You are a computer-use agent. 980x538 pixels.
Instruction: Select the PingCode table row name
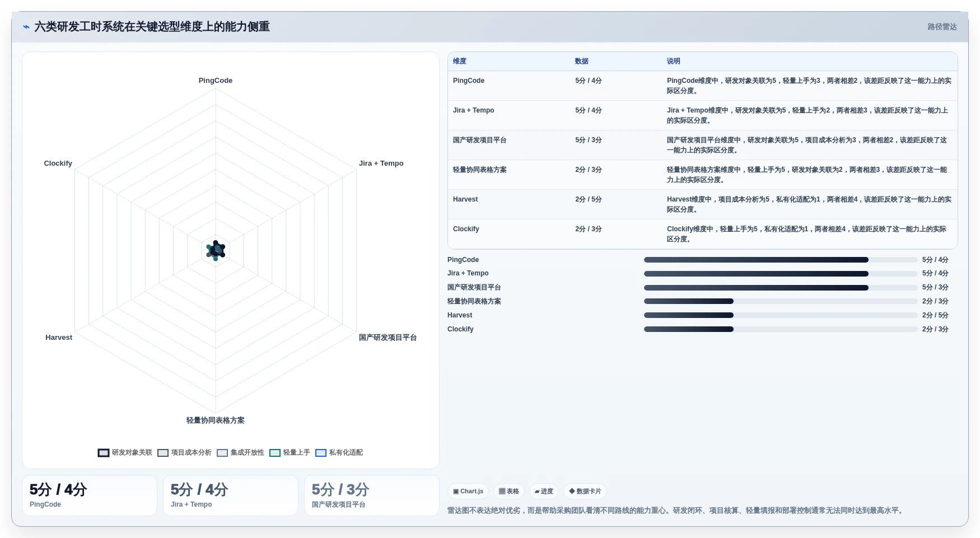tap(469, 81)
